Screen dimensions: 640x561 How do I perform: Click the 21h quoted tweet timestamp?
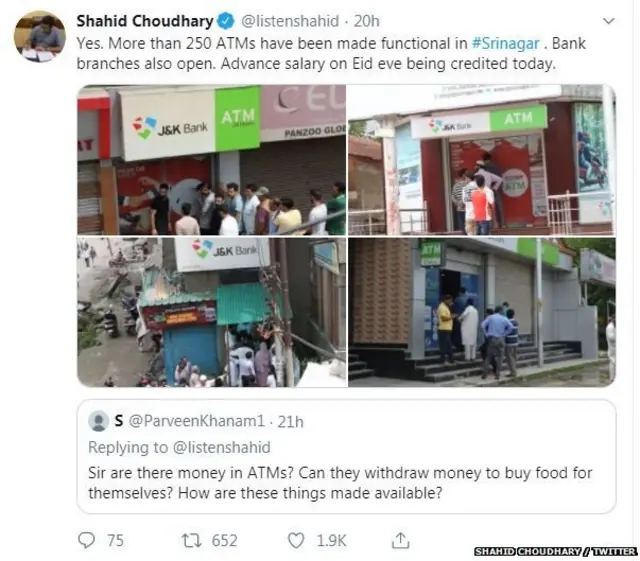click(x=291, y=421)
